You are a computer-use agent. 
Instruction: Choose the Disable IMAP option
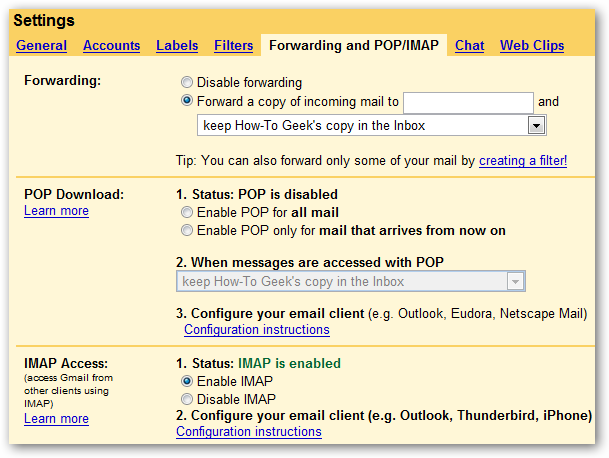click(187, 399)
